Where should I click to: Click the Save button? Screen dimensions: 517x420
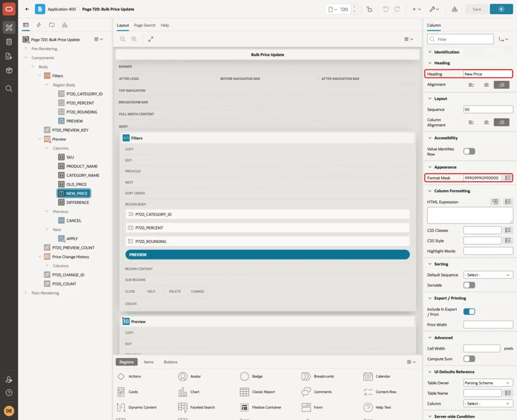pos(477,9)
